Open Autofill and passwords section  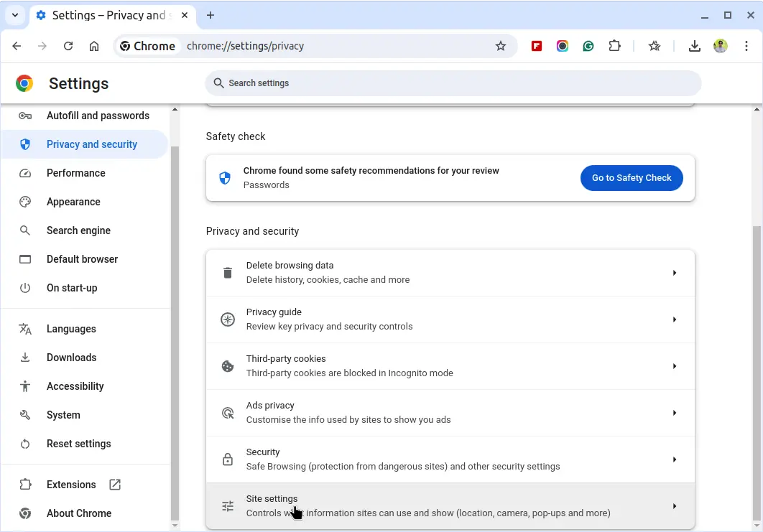point(84,116)
